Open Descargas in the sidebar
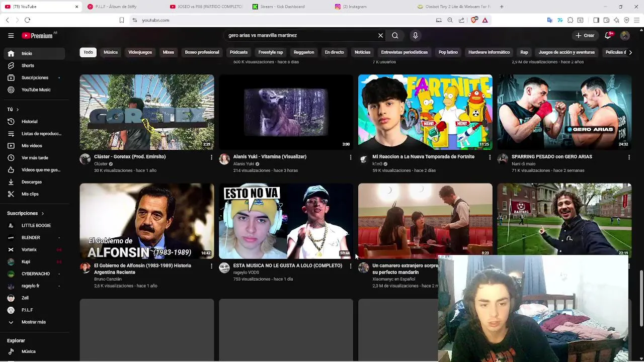This screenshot has width=644, height=362. pos(34,182)
